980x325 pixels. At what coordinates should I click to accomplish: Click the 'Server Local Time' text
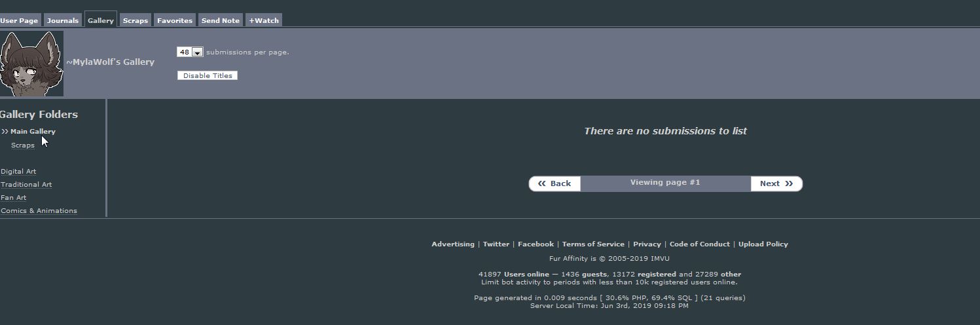[x=609, y=306]
